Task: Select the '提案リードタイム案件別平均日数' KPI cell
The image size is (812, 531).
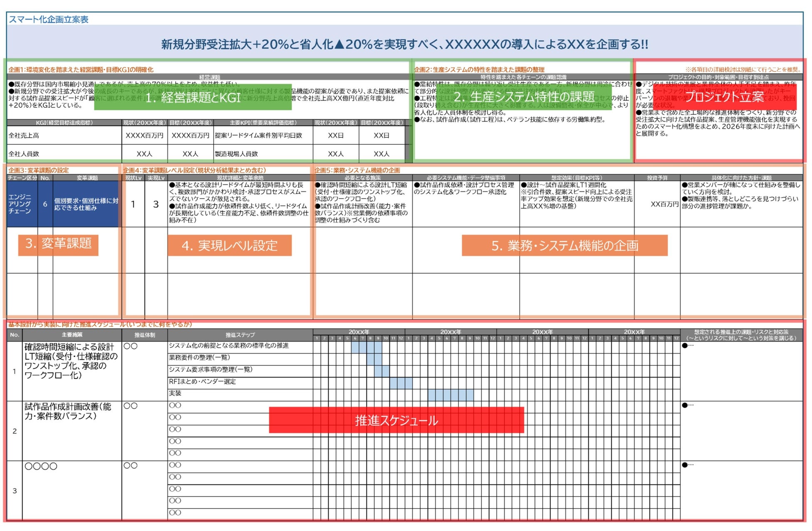Action: coord(259,136)
